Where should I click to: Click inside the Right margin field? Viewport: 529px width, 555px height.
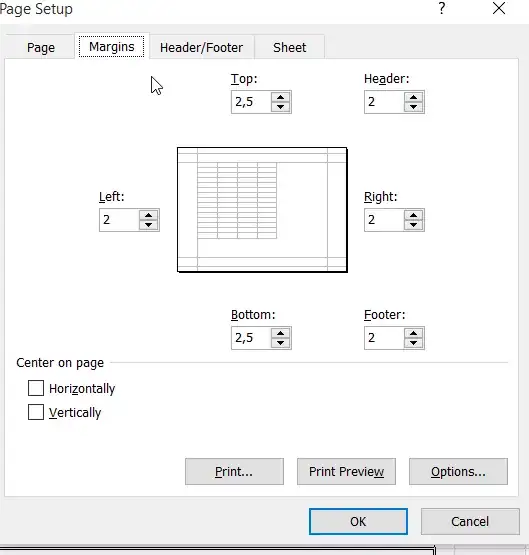click(384, 220)
